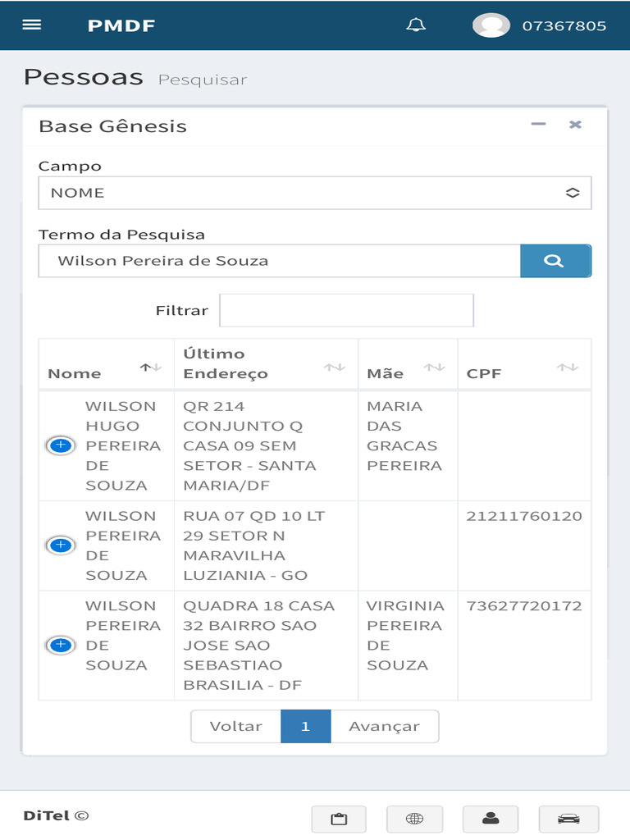
Task: Focus the Filtrar text field
Action: [x=346, y=311]
